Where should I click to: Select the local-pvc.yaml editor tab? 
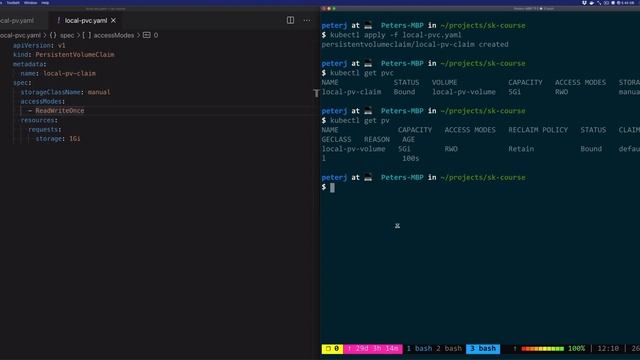pos(86,20)
